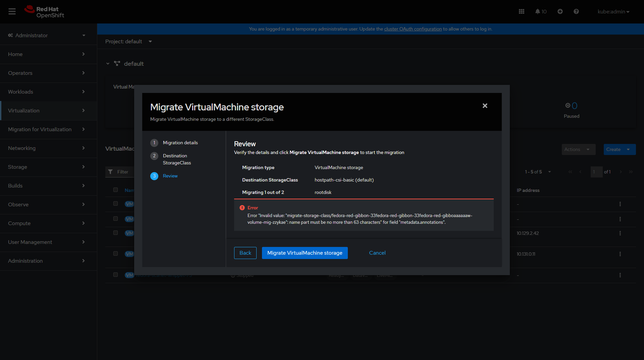Select checkbox for the 10.129.2.42 VM row
The width and height of the screenshot is (644, 360).
116,233
